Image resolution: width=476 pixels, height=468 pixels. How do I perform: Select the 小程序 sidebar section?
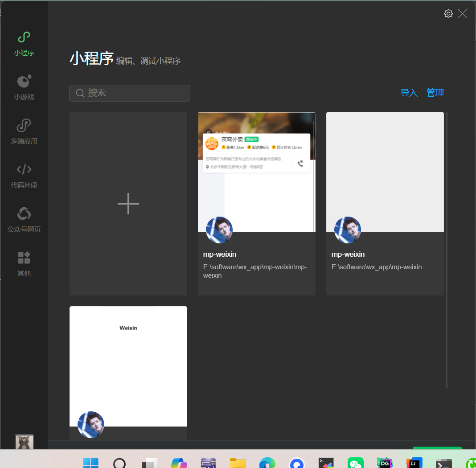coord(24,44)
